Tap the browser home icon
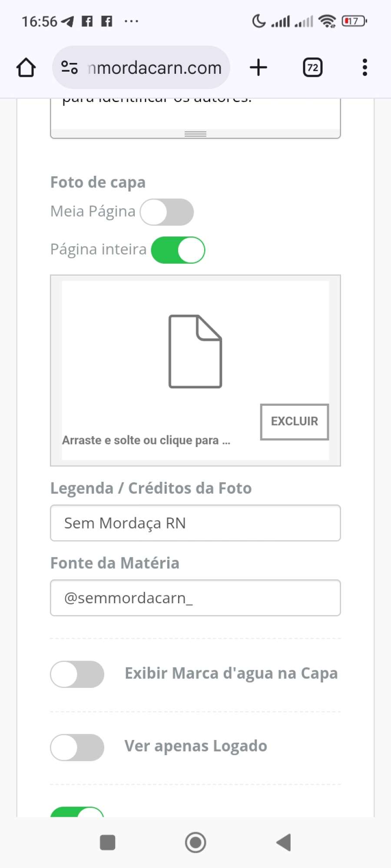This screenshot has height=868, width=391. point(26,68)
